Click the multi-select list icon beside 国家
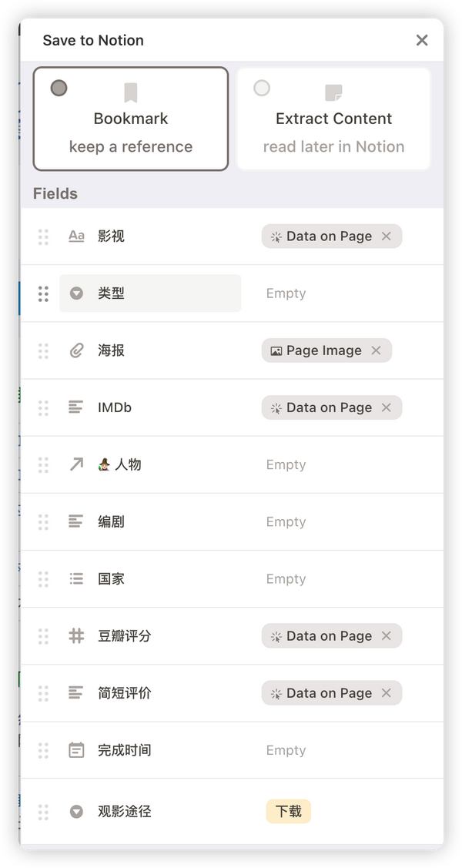 76,578
